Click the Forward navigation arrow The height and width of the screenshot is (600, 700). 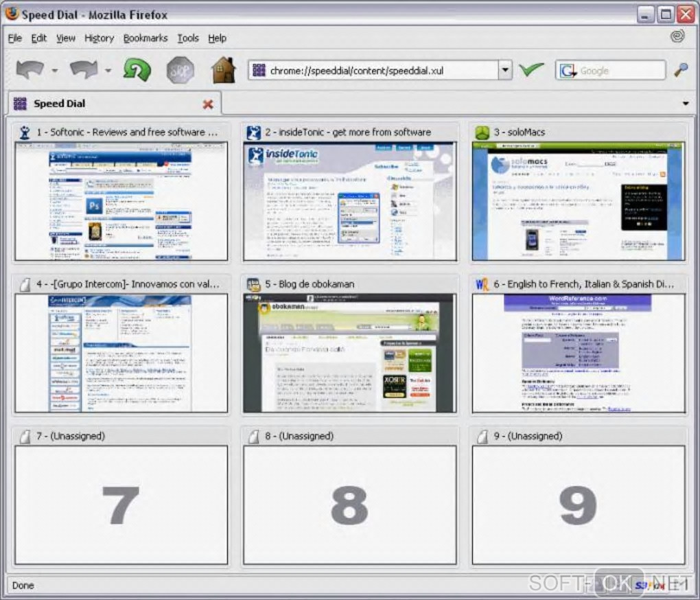pos(84,69)
